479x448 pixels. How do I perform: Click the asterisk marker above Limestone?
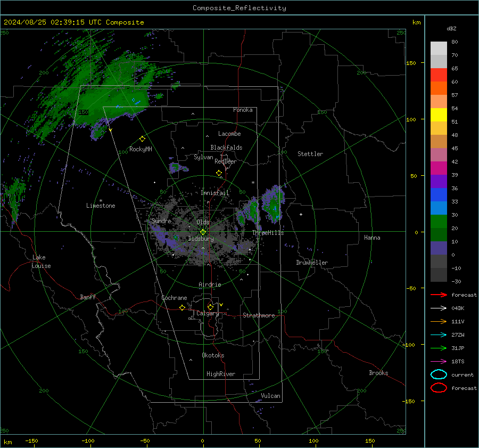[101, 201]
